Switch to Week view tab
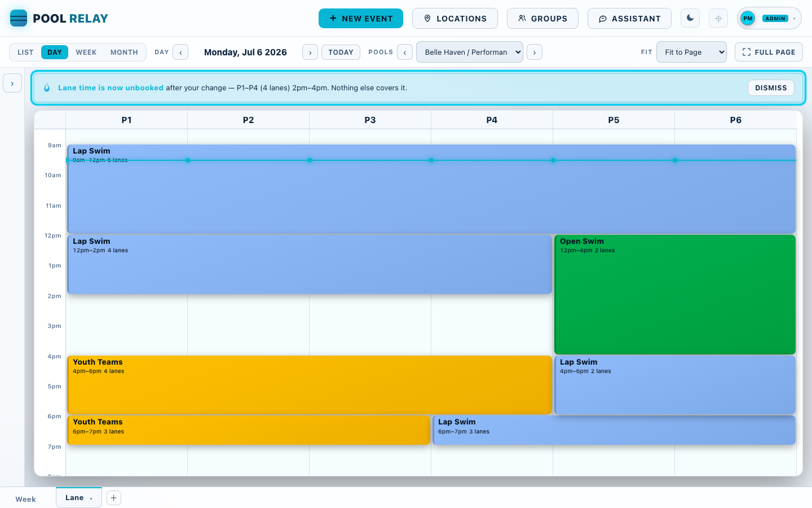Image resolution: width=812 pixels, height=508 pixels. [x=86, y=52]
